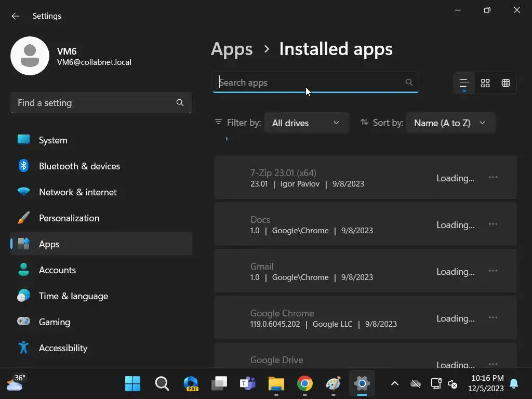
Task: Switch to table view layout
Action: 506,83
